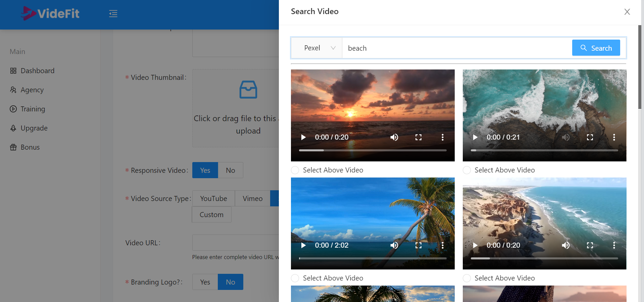The width and height of the screenshot is (644, 302).
Task: Play the sunset beach video
Action: (303, 137)
